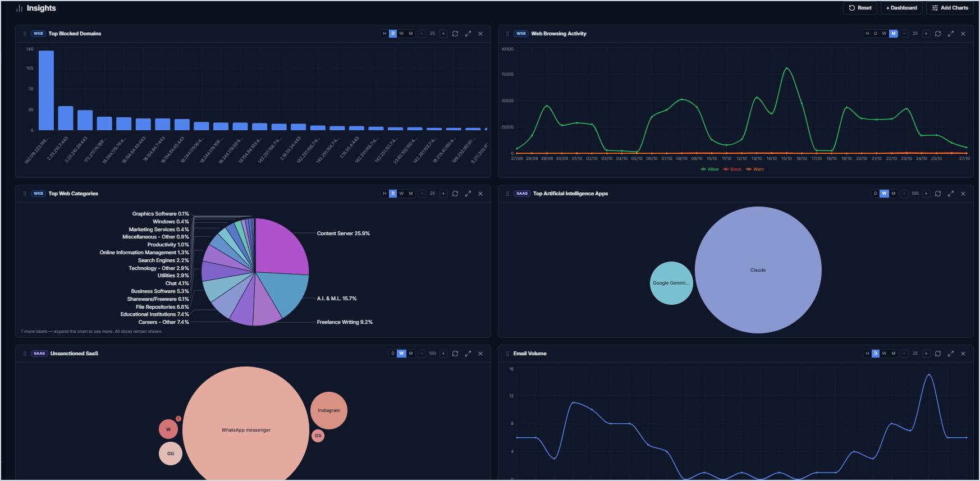Viewport: 980px width, 481px height.
Task: Set Top Artificial Intelligence Apps to daily (D)
Action: pos(876,194)
